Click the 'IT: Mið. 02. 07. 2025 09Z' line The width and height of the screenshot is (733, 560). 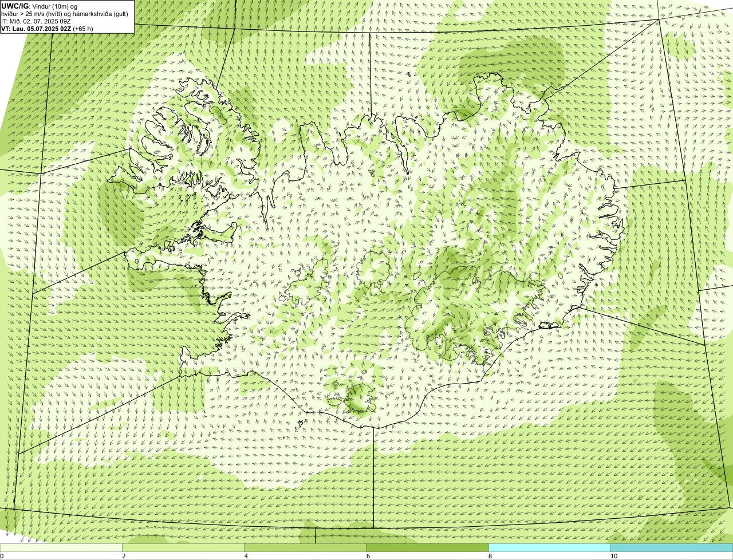point(36,21)
